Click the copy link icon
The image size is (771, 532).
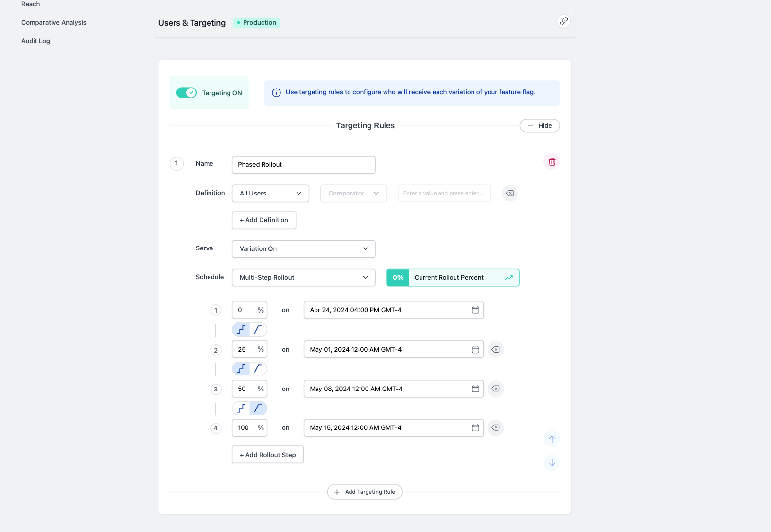click(563, 21)
